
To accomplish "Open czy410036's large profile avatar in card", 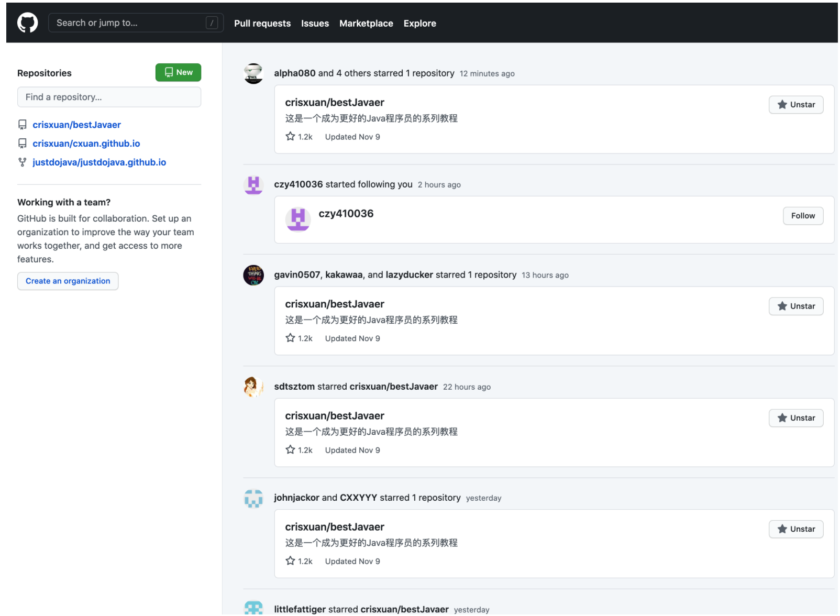I will [x=298, y=219].
